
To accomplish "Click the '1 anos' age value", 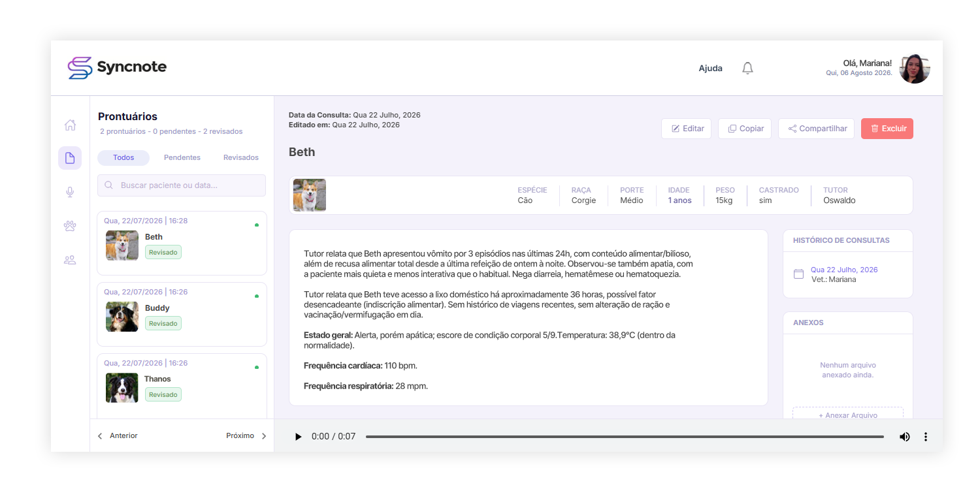I will pos(679,200).
